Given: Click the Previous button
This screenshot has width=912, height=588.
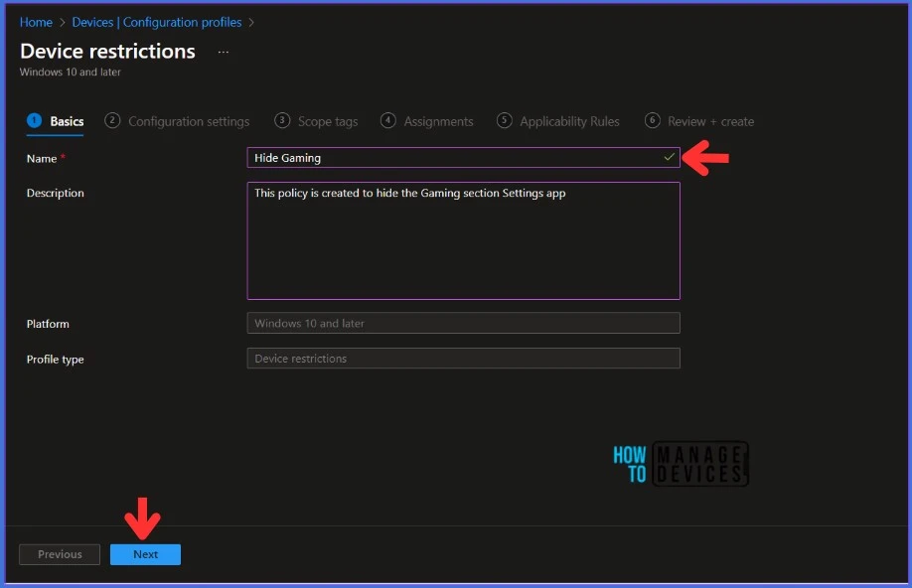Looking at the screenshot, I should [60, 554].
